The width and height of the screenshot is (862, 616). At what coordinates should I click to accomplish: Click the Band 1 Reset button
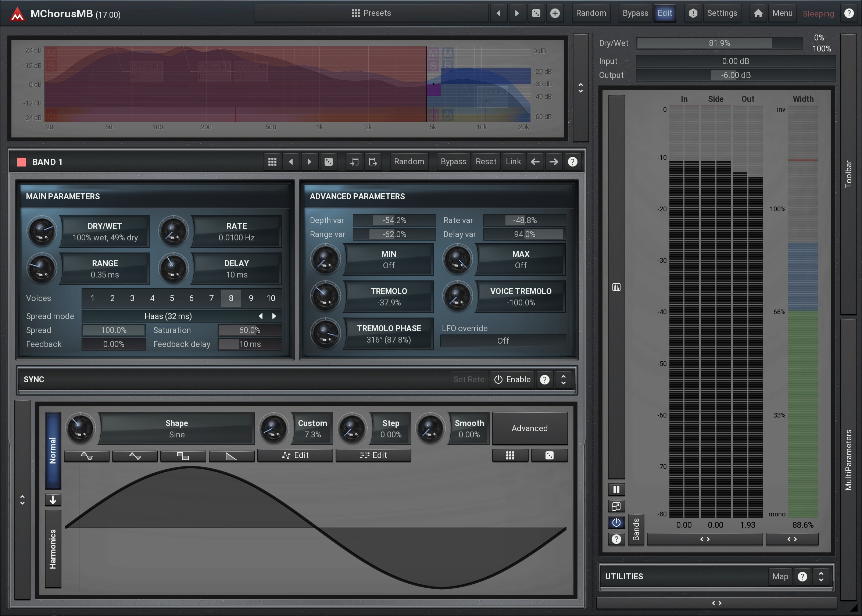(486, 162)
